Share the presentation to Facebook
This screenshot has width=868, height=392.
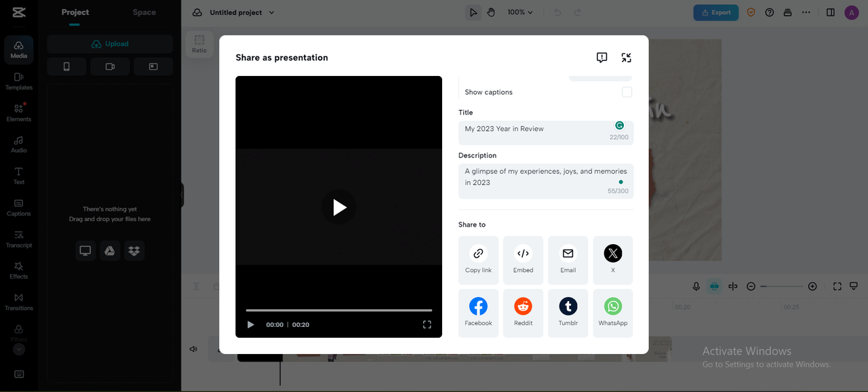(478, 313)
